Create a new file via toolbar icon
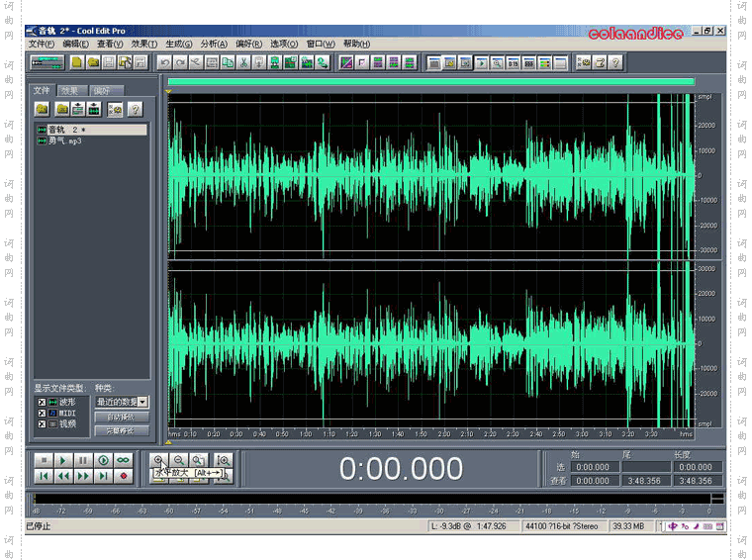The height and width of the screenshot is (560, 752). [x=77, y=62]
